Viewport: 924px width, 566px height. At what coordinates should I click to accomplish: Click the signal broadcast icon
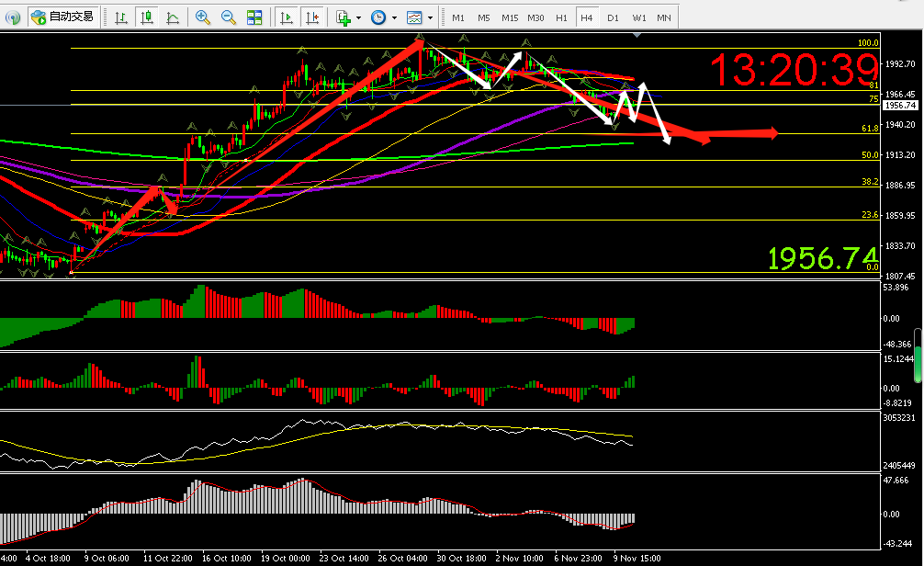12,17
